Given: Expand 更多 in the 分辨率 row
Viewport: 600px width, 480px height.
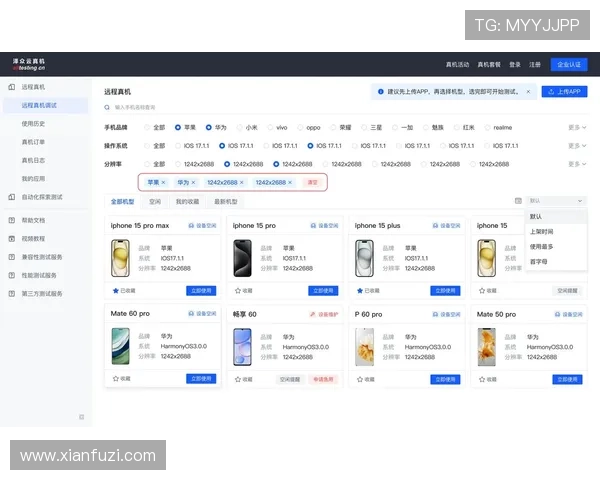Looking at the screenshot, I should pyautogui.click(x=577, y=164).
